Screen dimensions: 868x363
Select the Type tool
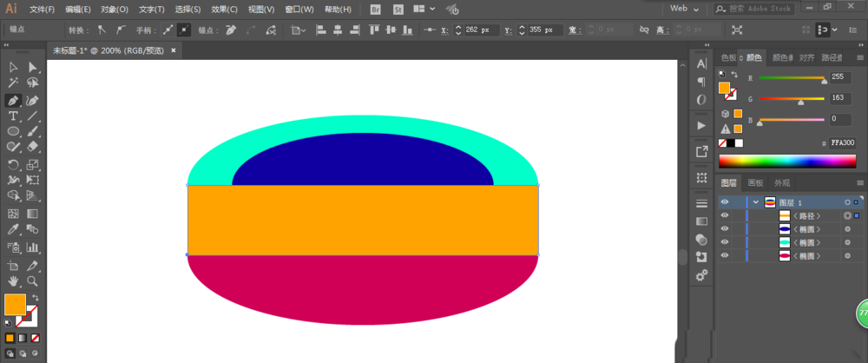[x=14, y=115]
